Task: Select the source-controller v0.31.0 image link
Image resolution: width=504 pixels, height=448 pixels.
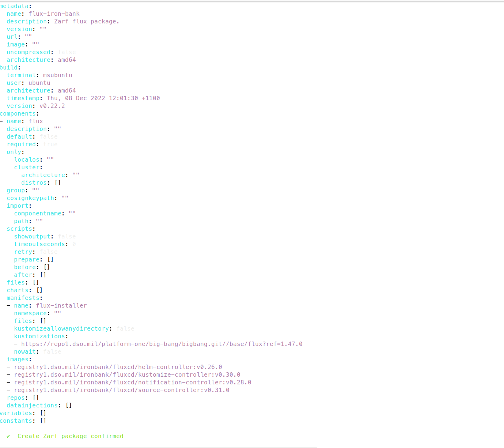Action: [122, 390]
